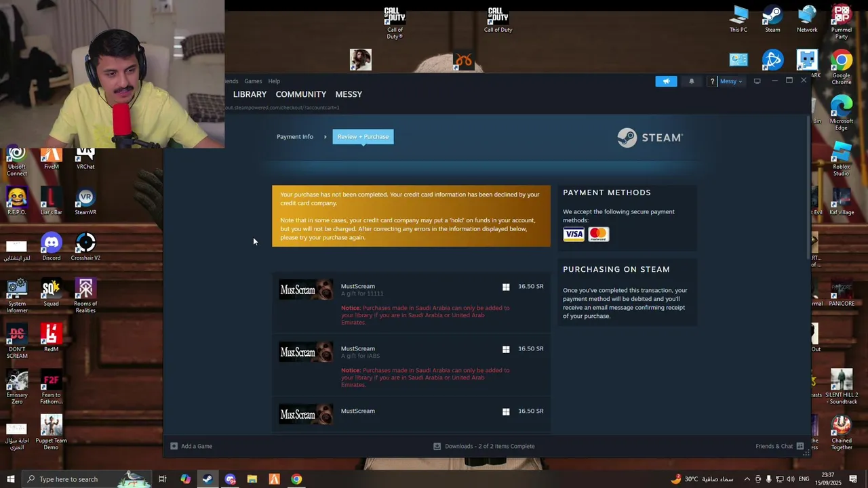The height and width of the screenshot is (488, 868).
Task: Click the taskbar search box
Action: (x=87, y=479)
